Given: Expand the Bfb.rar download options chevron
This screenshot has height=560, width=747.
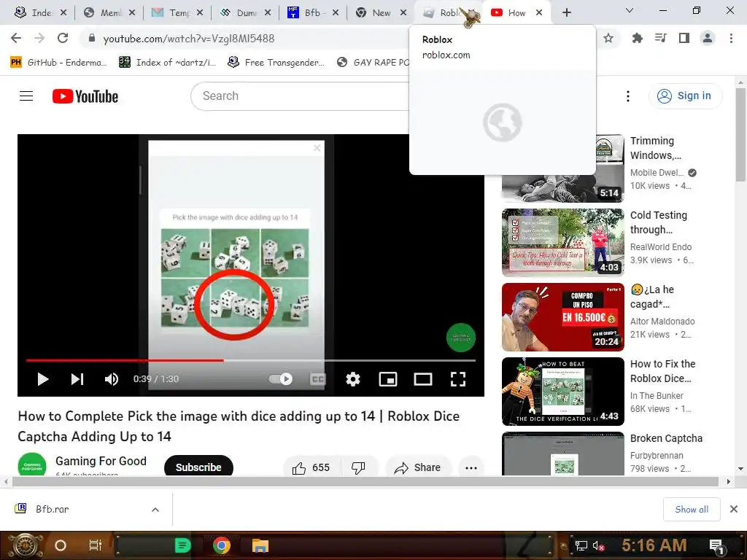Looking at the screenshot, I should (155, 510).
